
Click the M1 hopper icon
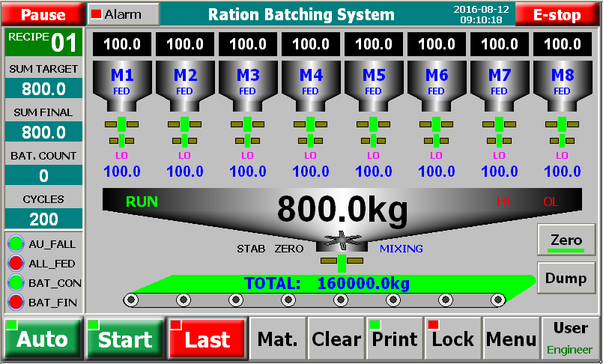tap(122, 82)
